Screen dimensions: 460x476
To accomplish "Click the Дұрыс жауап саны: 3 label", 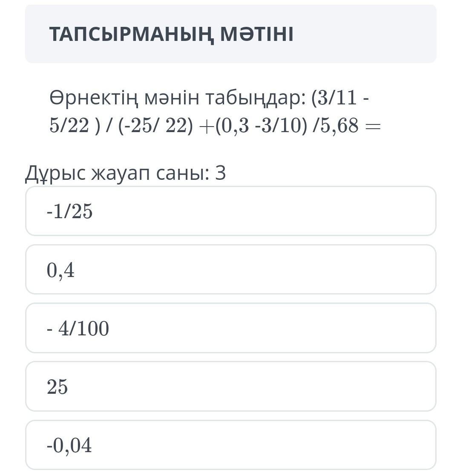I will coord(125,173).
